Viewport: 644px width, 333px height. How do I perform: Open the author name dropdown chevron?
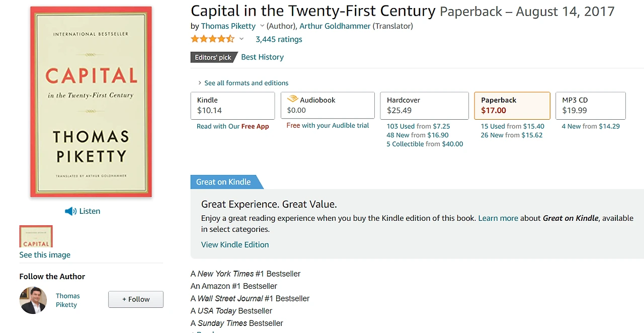point(262,26)
